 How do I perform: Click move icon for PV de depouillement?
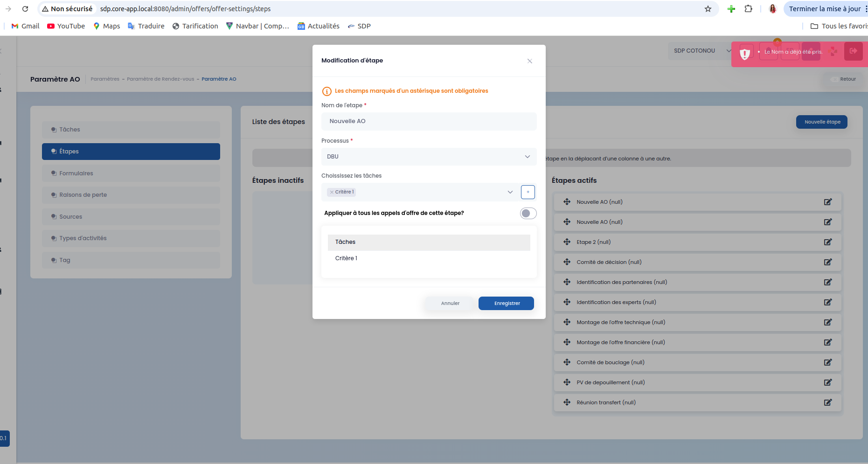point(567,382)
